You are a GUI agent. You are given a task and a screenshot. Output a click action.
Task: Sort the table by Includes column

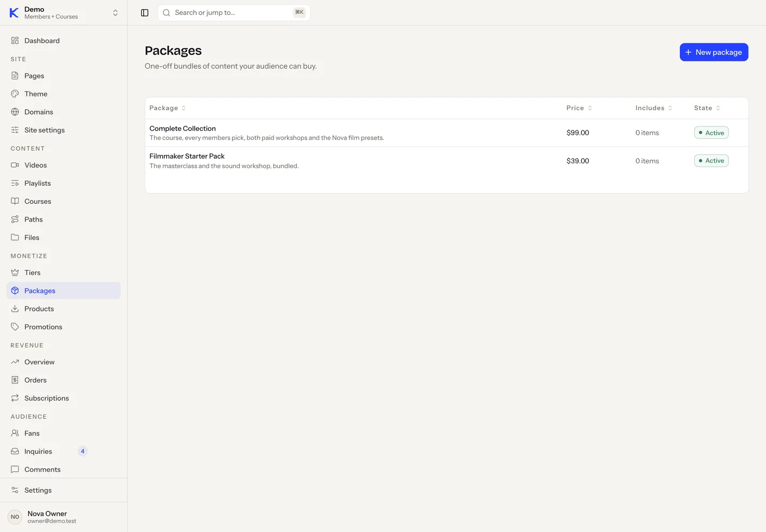[654, 108]
